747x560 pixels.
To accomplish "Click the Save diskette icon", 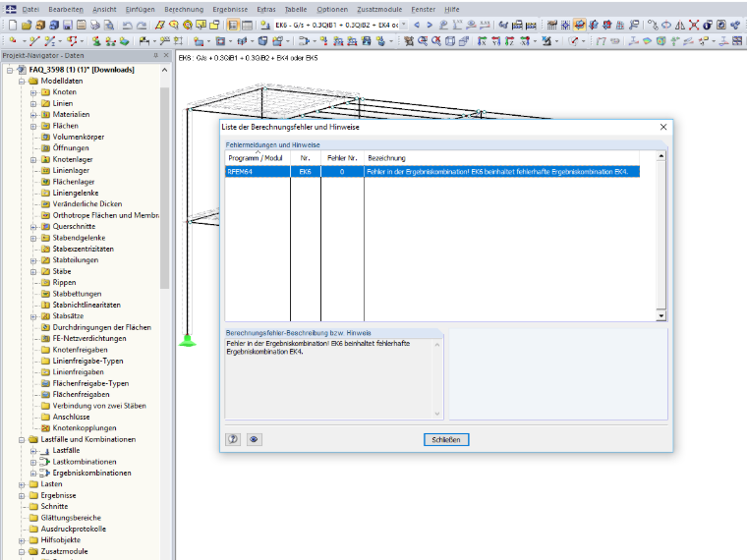I will pyautogui.click(x=68, y=25).
